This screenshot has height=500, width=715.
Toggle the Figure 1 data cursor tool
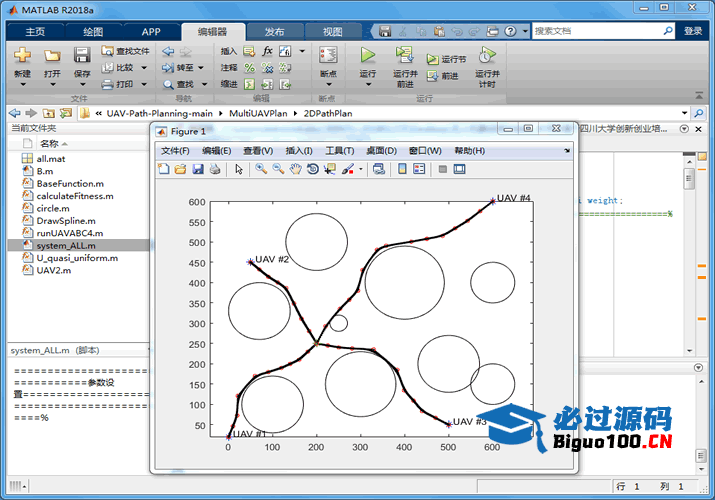(330, 169)
